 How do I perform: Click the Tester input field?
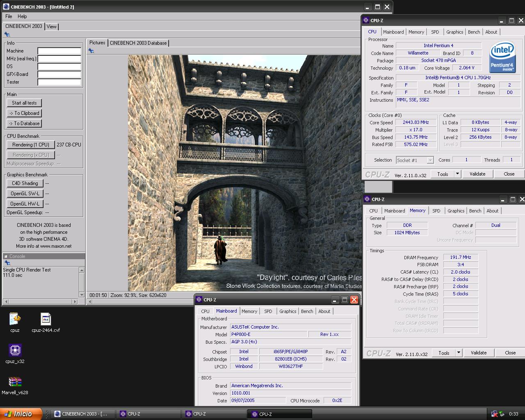tap(59, 82)
